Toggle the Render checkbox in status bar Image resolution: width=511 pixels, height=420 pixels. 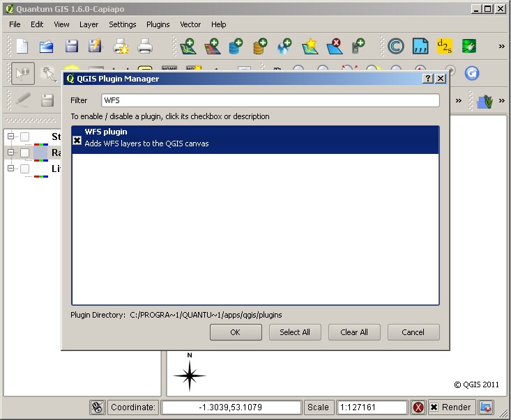pyautogui.click(x=434, y=407)
